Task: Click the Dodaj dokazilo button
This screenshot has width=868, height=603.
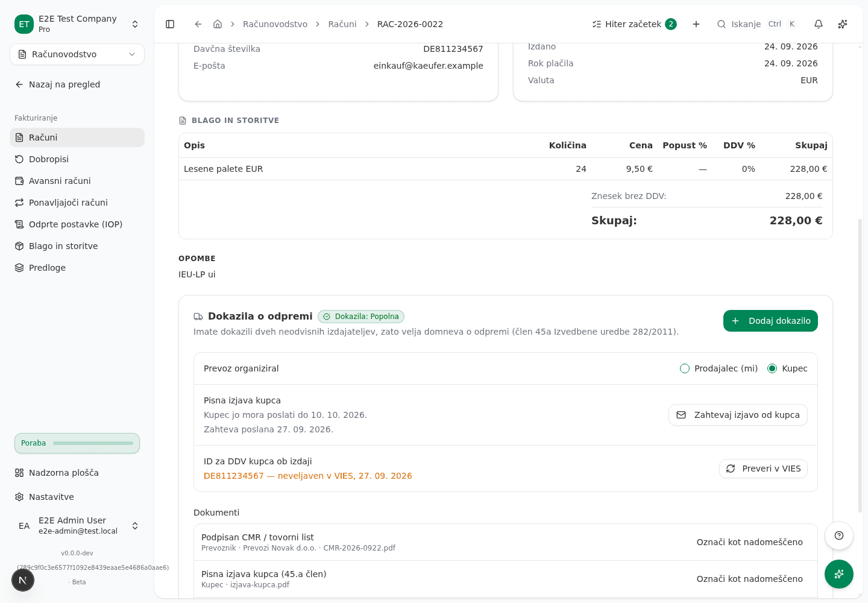Action: pyautogui.click(x=770, y=321)
